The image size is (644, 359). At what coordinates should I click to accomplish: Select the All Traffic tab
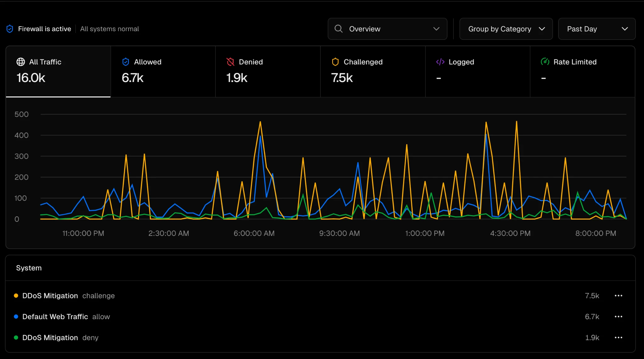coord(58,72)
